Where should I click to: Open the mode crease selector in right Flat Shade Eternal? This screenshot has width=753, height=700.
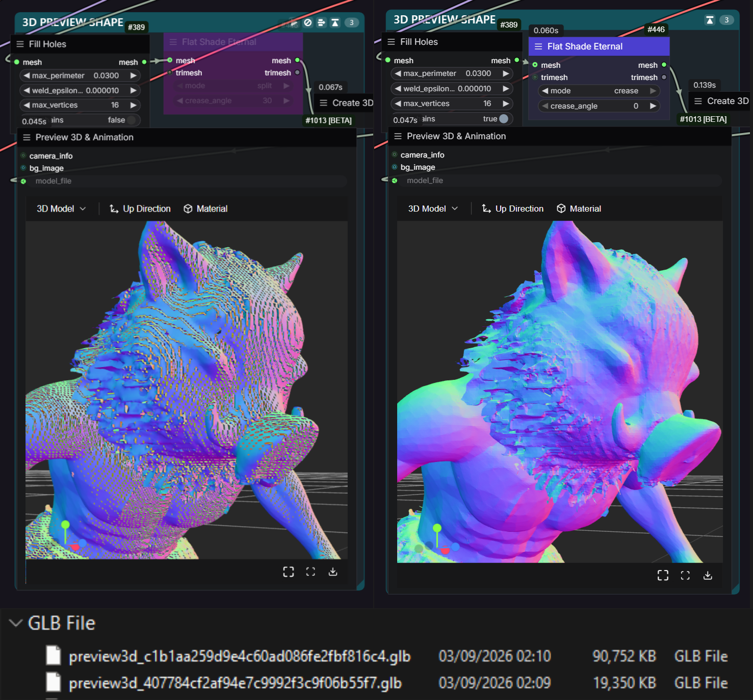599,91
